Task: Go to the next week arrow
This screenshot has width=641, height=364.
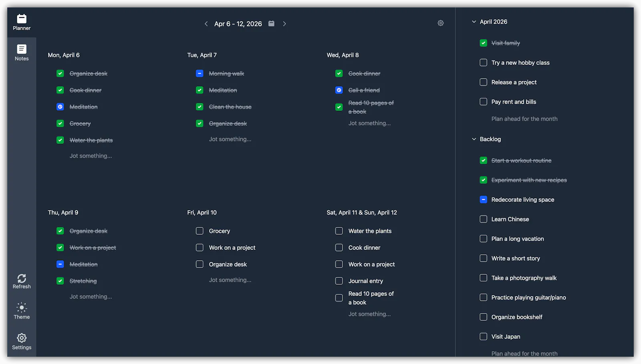Action: (x=284, y=24)
